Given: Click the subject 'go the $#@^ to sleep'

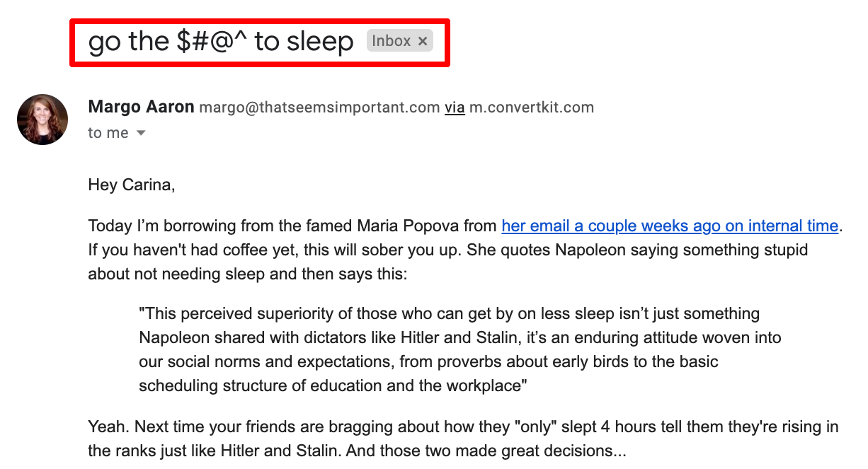Looking at the screenshot, I should (220, 42).
